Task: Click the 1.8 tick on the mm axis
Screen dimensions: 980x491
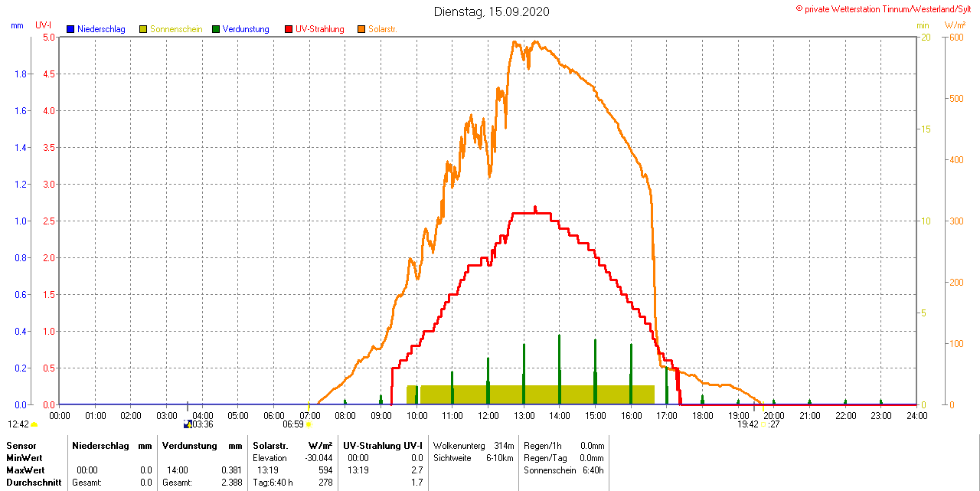Action: coord(21,74)
